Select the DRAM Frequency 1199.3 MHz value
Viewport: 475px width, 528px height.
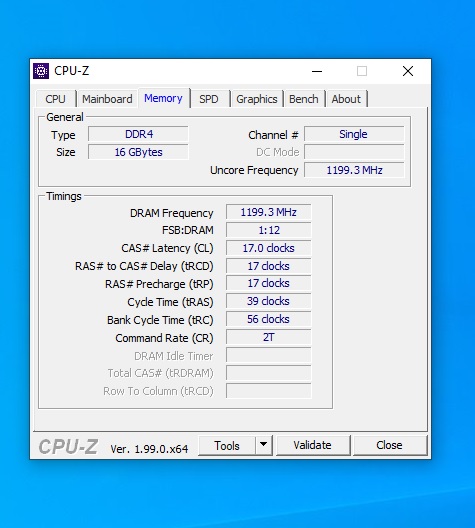(268, 212)
